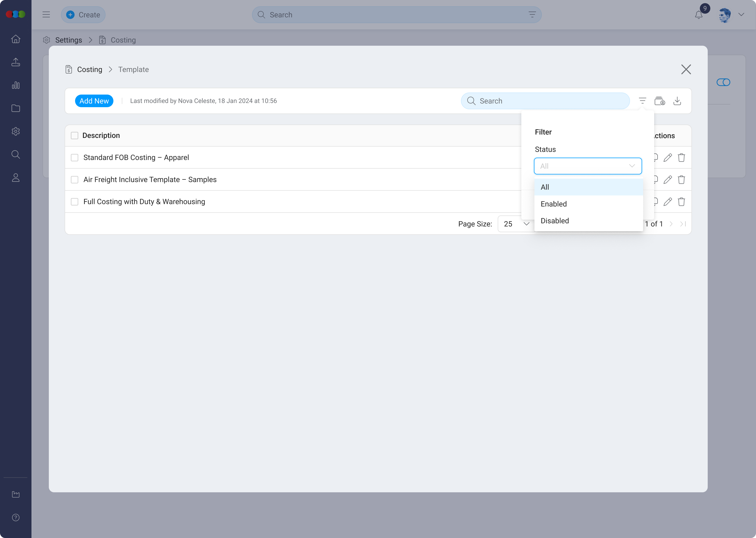Image resolution: width=756 pixels, height=538 pixels.
Task: Delete the Air Freight Inclusive Template row
Action: click(681, 180)
